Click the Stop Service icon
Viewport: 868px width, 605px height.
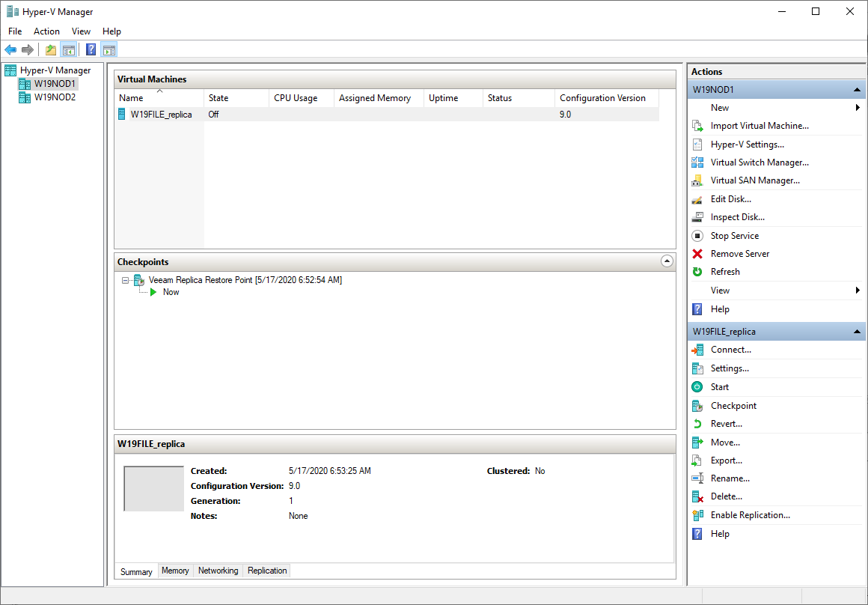tap(697, 235)
